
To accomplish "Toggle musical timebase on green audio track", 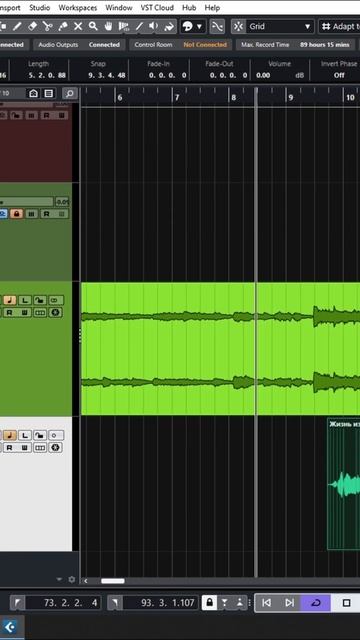I will pyautogui.click(x=10, y=300).
